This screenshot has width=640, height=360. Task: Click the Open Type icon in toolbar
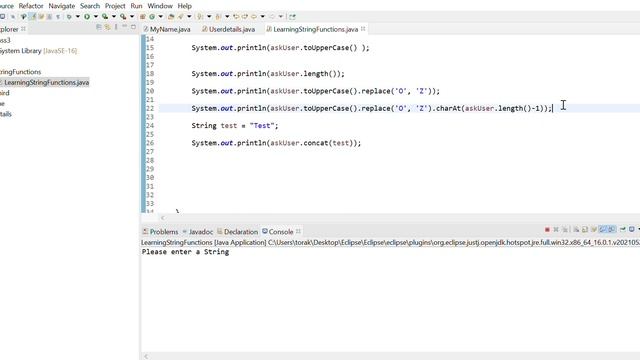click(171, 17)
